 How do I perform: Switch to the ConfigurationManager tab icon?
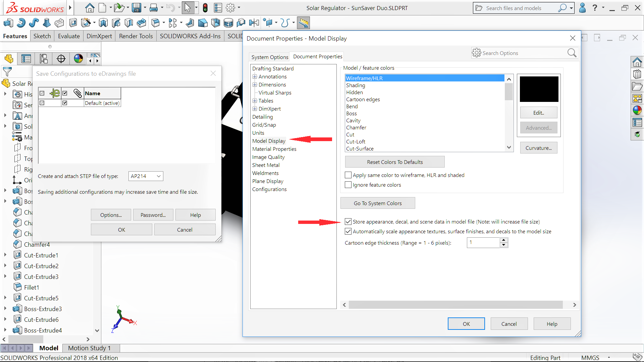[44, 59]
